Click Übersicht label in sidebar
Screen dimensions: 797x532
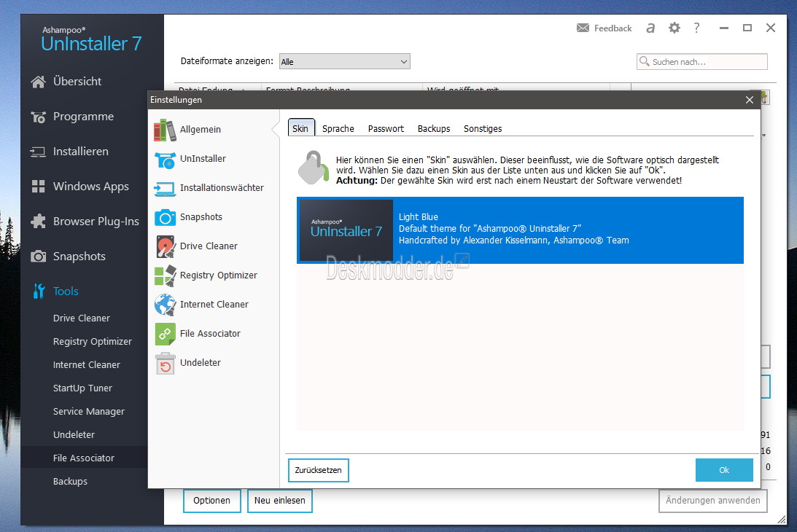(x=77, y=82)
